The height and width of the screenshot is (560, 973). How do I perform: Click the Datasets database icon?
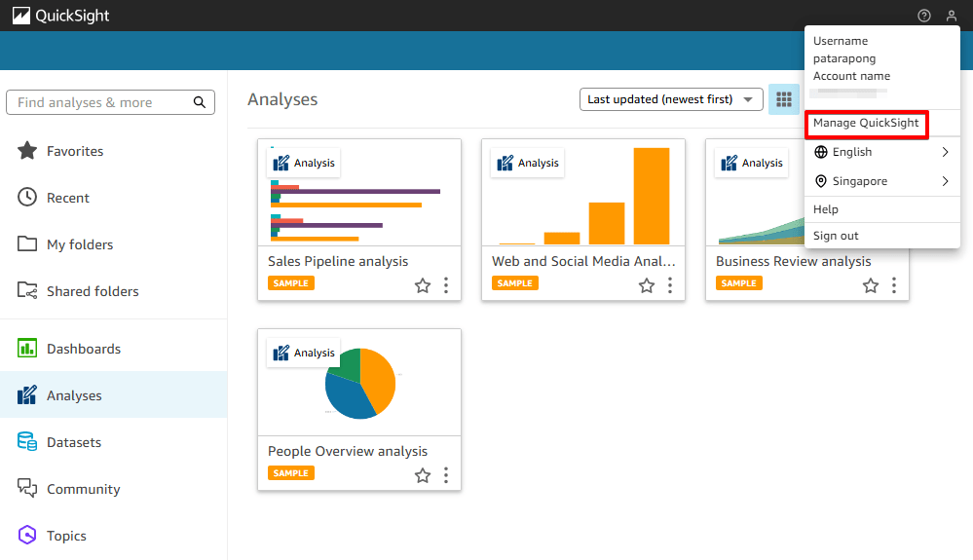tap(27, 441)
